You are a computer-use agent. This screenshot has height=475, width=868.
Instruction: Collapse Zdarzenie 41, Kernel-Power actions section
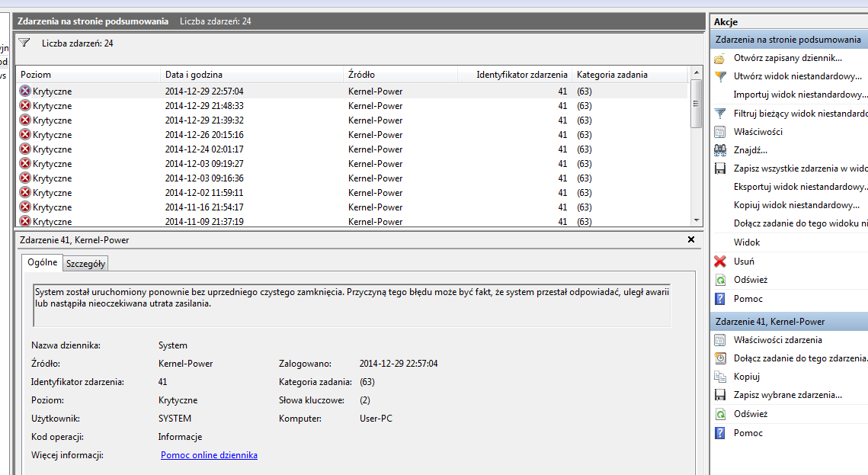tap(789, 322)
